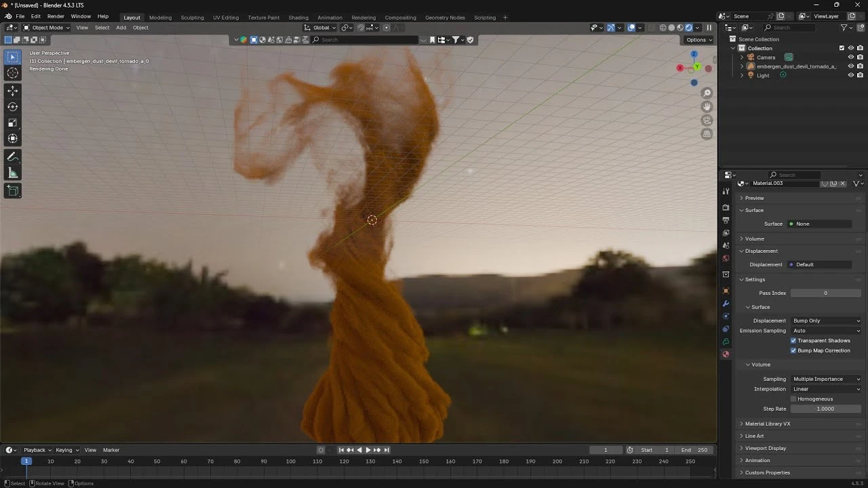The image size is (868, 488).
Task: Expand the Preview panel
Action: point(799,198)
